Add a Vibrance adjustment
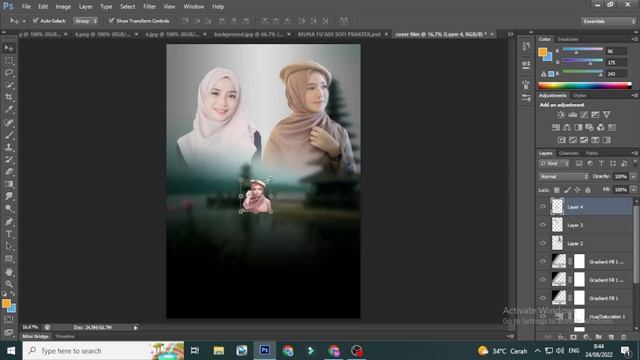Image resolution: width=640 pixels, height=360 pixels. tap(607, 115)
